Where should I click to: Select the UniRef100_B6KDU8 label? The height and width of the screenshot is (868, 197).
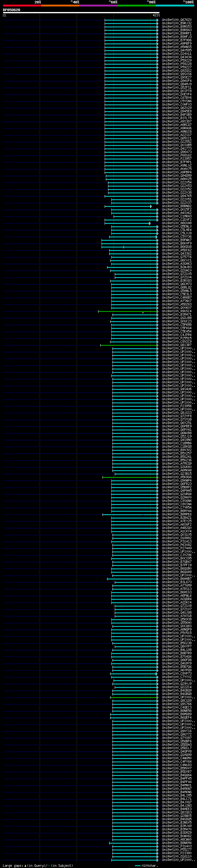coord(176,247)
